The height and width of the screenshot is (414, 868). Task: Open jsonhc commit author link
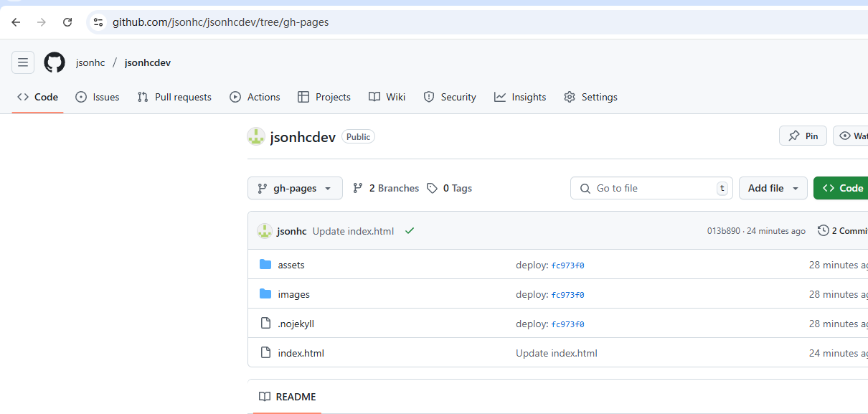click(292, 231)
